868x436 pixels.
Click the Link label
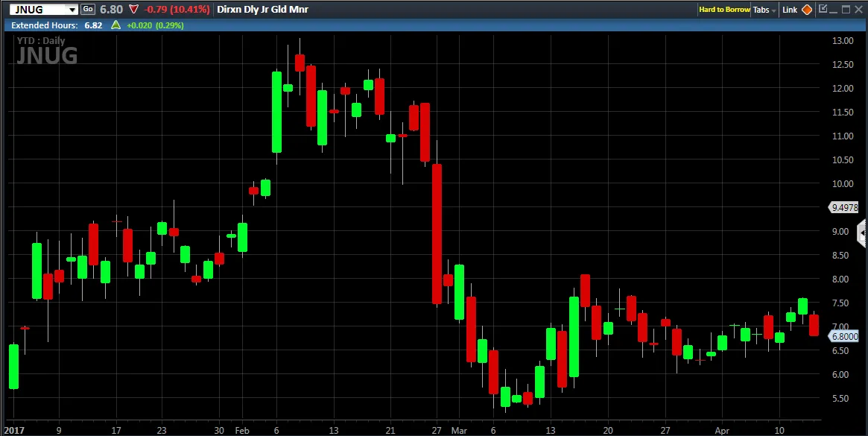click(x=789, y=10)
